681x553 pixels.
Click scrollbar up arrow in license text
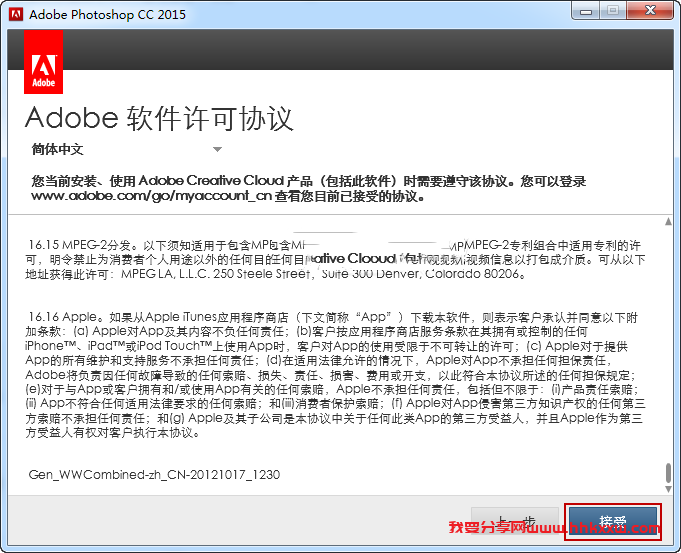[668, 222]
